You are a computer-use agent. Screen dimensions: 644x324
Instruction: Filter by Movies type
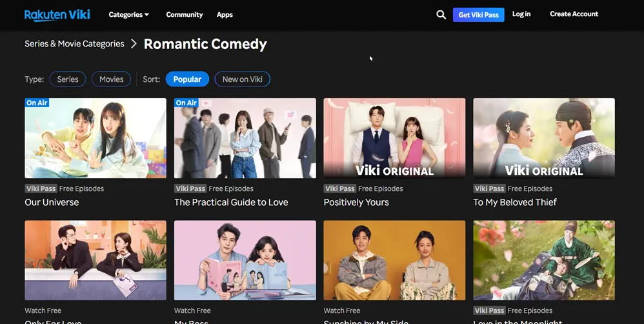click(111, 79)
